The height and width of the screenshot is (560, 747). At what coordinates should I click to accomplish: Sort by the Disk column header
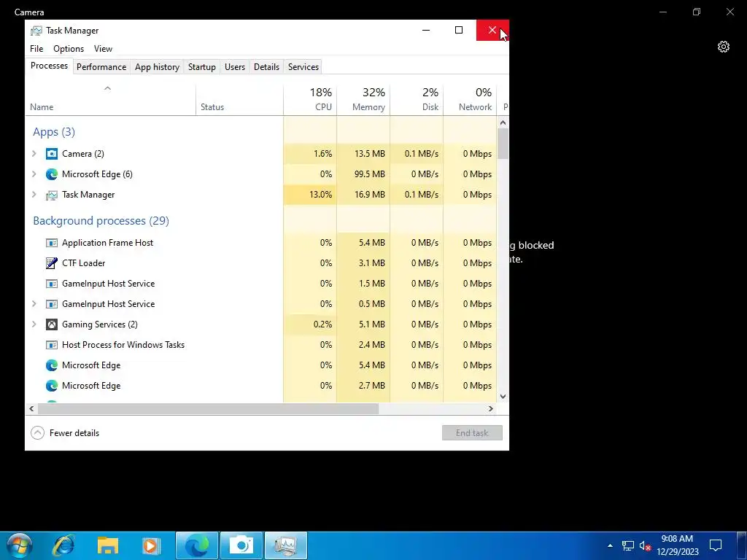[417, 100]
